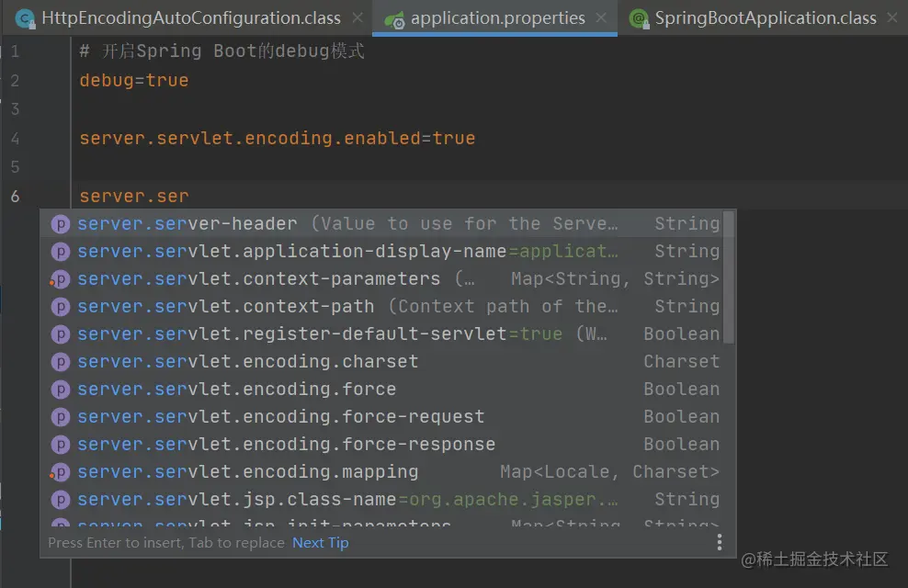Select server.server-header completion suggestion
The image size is (908, 588).
click(386, 223)
